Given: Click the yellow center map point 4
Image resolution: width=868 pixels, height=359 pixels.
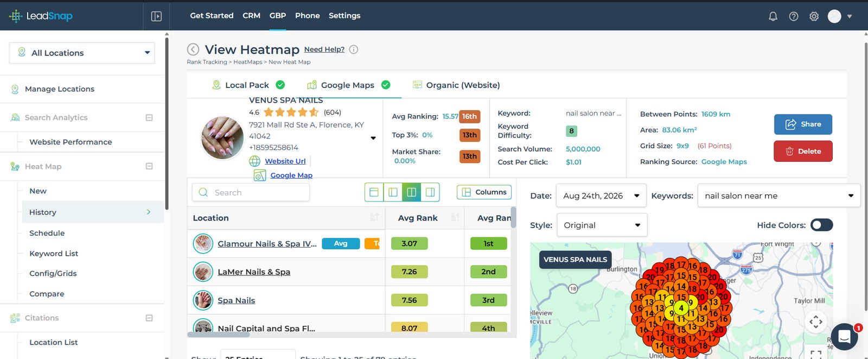Looking at the screenshot, I should (681, 308).
